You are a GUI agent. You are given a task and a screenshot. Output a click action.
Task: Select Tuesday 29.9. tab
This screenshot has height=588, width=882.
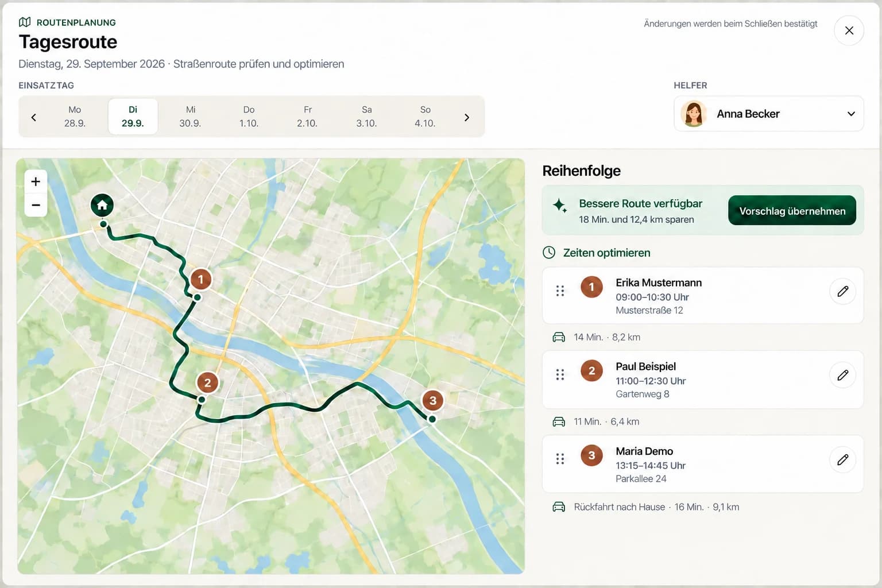133,117
